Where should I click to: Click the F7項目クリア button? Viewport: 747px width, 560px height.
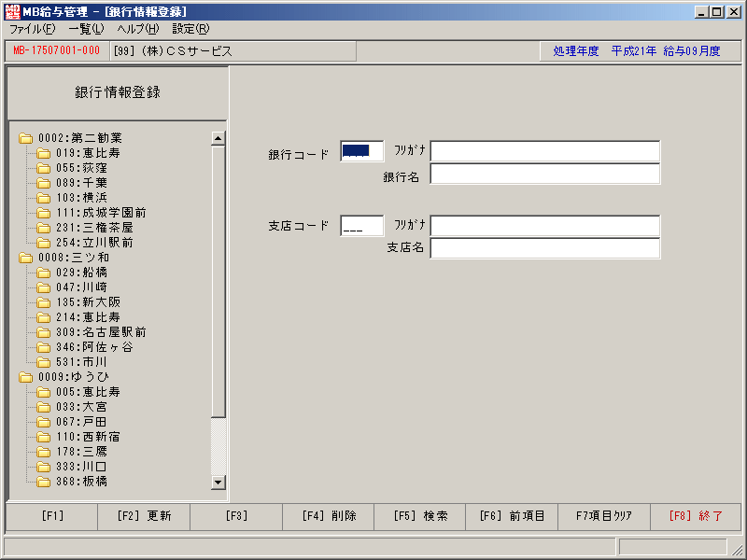(x=604, y=516)
